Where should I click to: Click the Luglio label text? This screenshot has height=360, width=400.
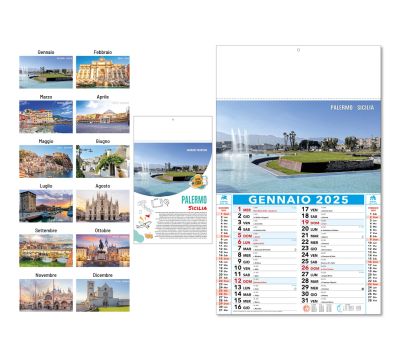(46, 186)
